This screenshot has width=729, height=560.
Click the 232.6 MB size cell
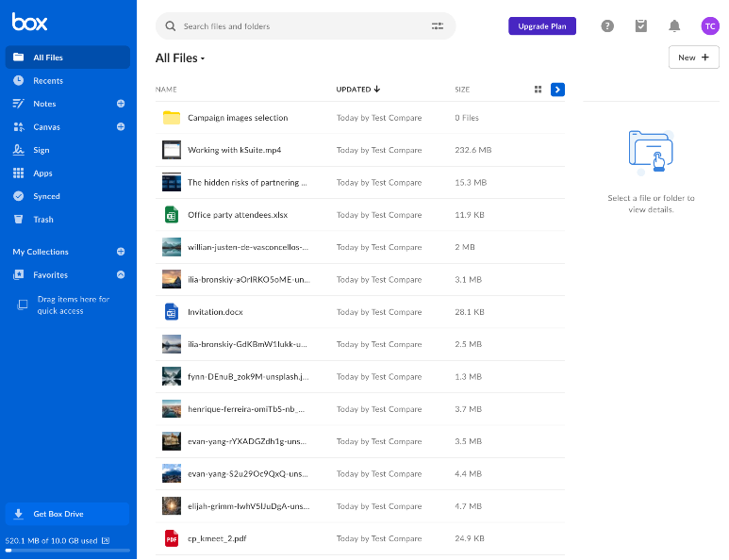coord(472,150)
